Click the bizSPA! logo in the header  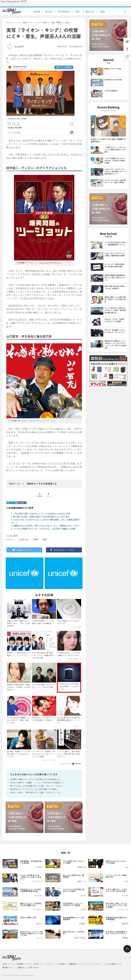12,11
